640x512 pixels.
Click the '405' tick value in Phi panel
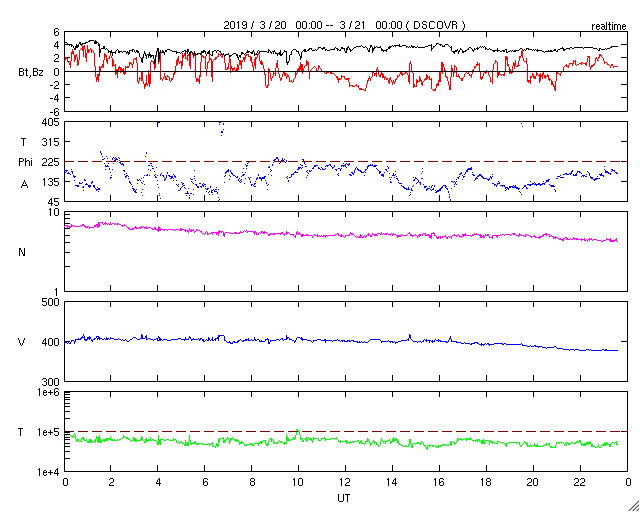[52, 122]
